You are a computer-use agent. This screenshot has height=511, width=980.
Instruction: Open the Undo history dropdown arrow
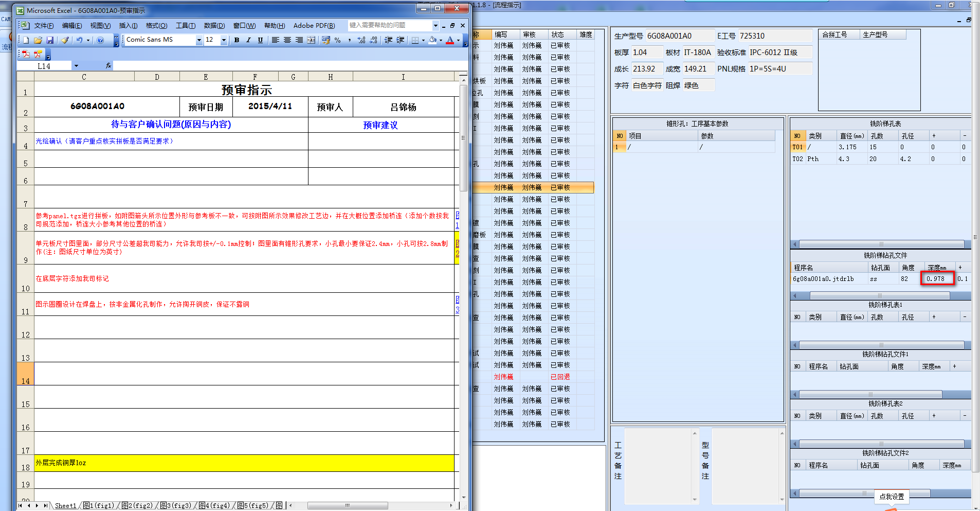(x=88, y=40)
